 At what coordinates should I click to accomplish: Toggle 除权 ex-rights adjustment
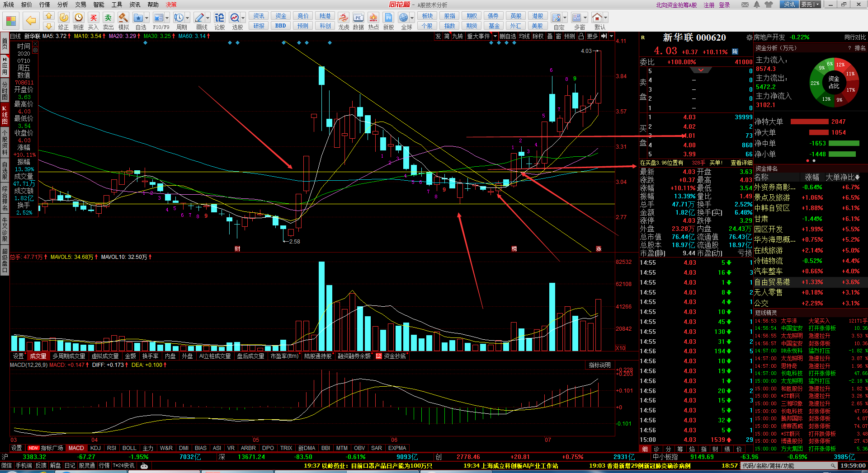pyautogui.click(x=538, y=36)
